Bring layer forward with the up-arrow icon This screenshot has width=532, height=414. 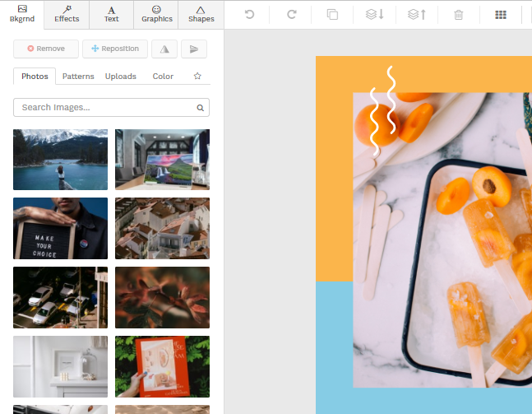point(417,14)
